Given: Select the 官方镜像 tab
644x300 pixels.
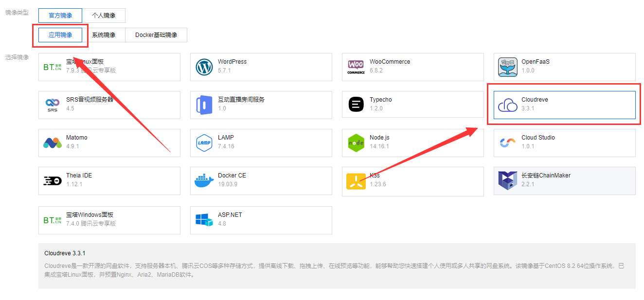Looking at the screenshot, I should coord(60,16).
